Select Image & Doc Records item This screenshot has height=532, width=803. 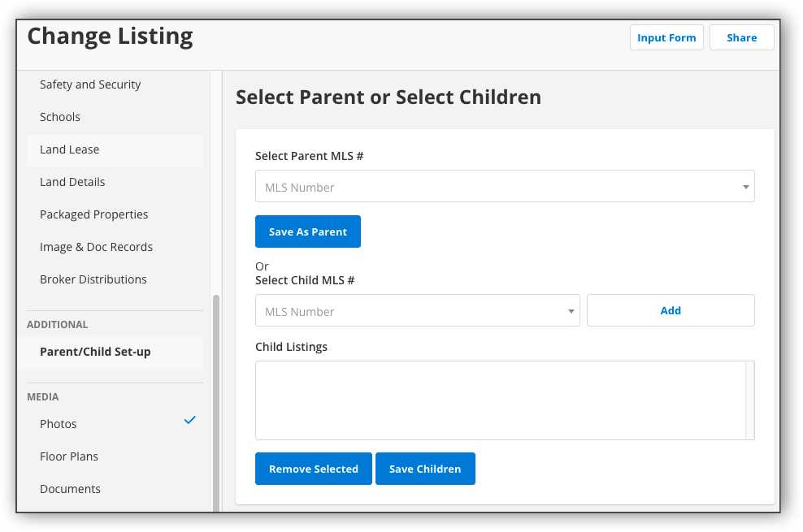pos(96,247)
